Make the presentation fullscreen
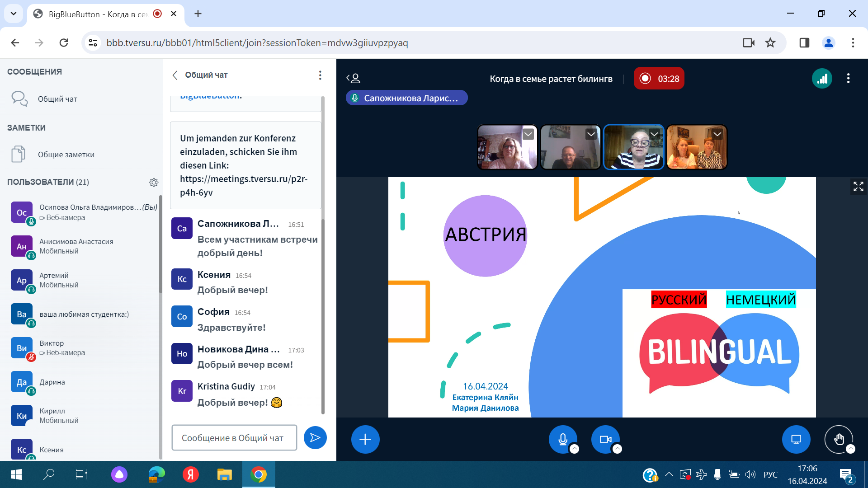Screen dimensions: 868x488 pyautogui.click(x=858, y=186)
